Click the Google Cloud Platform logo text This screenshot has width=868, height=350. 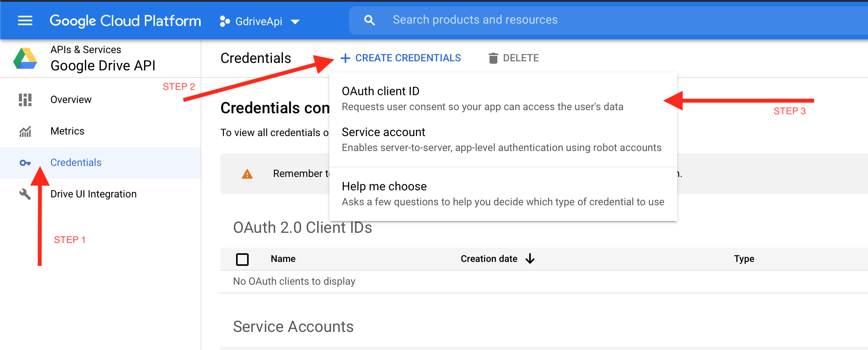125,20
